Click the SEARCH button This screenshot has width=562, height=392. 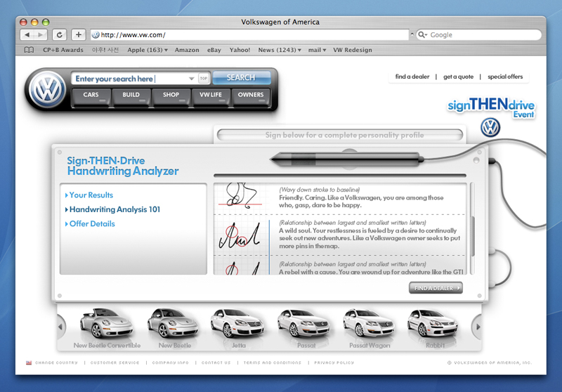coord(241,78)
